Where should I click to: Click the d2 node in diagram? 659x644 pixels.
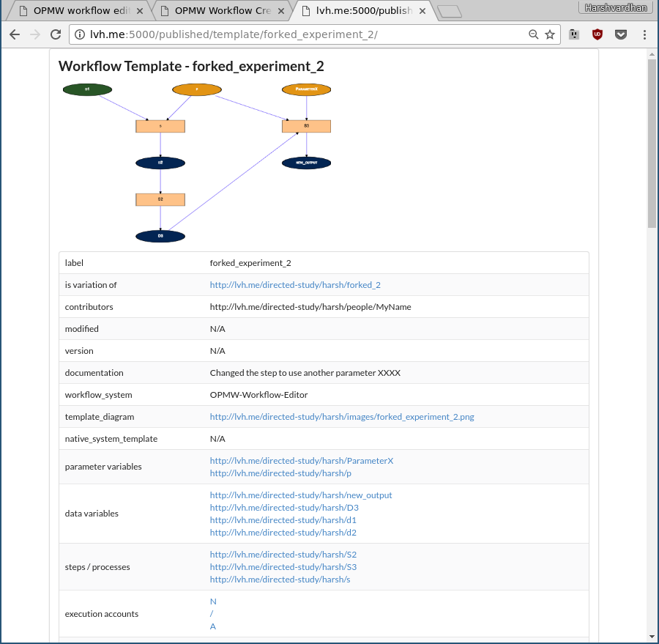coord(160,163)
